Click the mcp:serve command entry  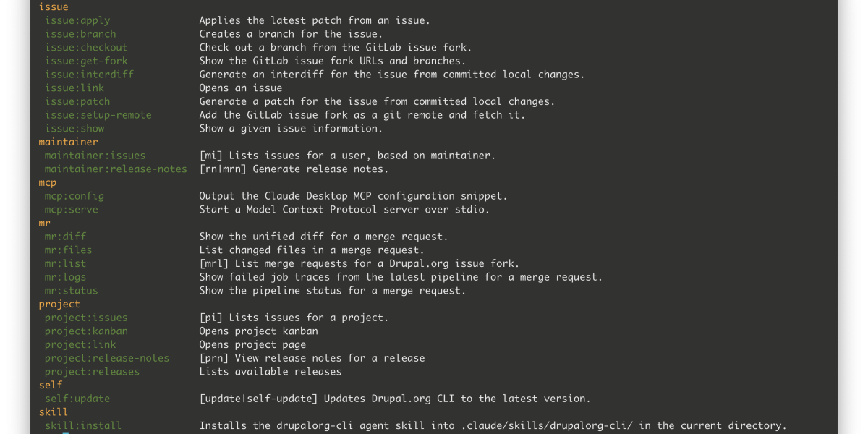[71, 210]
